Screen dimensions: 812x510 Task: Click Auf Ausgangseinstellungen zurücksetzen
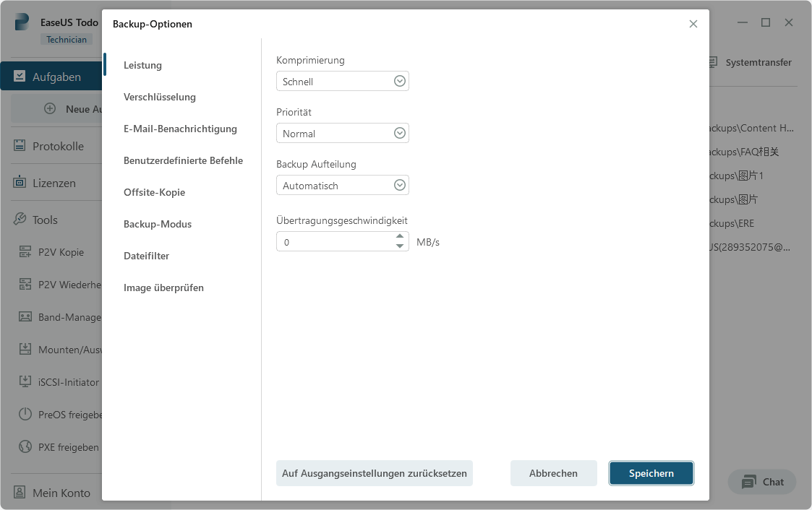click(374, 473)
